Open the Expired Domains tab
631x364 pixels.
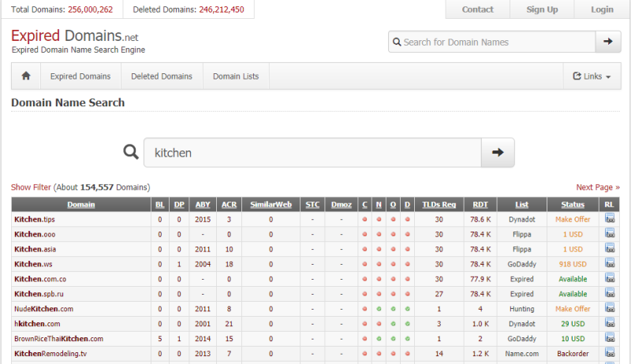(80, 76)
